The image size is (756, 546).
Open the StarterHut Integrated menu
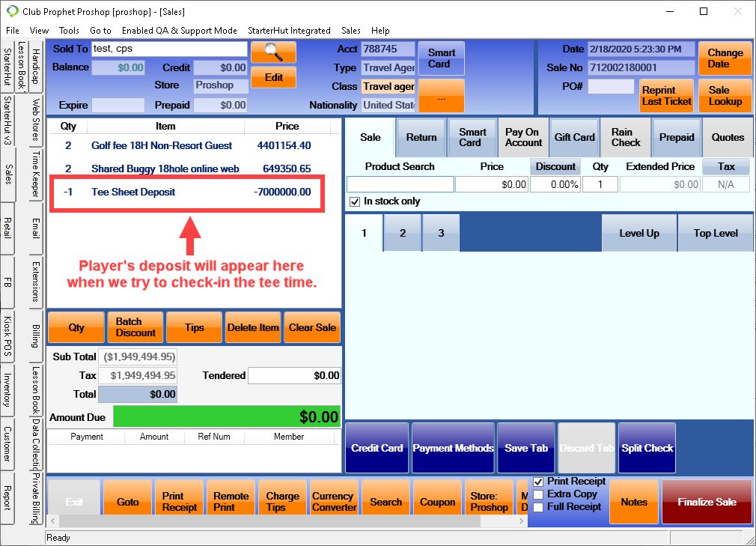[x=289, y=31]
